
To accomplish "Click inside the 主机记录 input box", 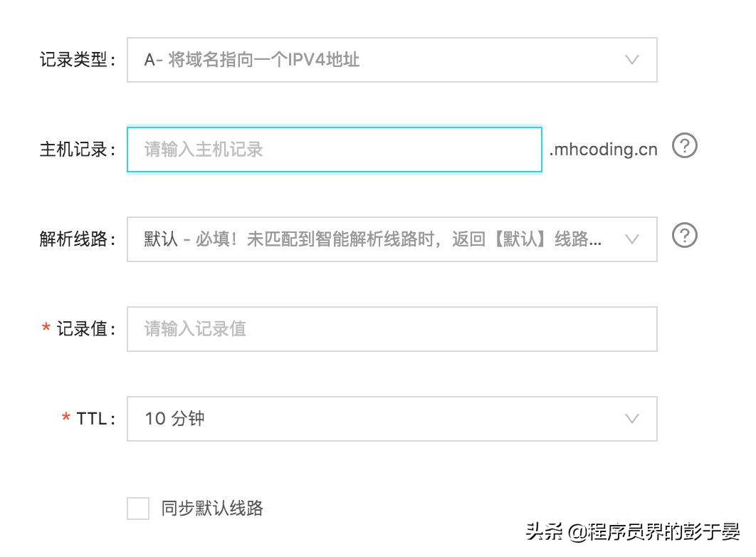I will pyautogui.click(x=333, y=149).
